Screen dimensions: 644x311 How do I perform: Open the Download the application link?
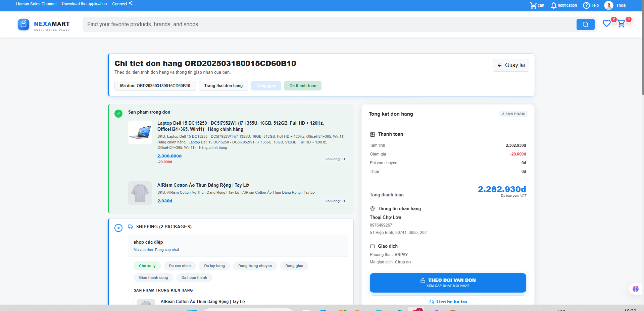click(84, 4)
